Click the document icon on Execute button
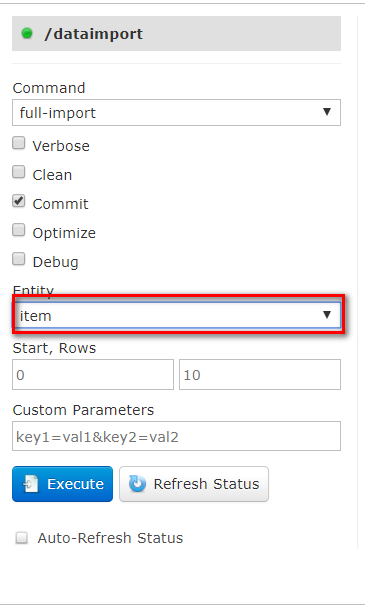Viewport: 365px width, 608px height. 31,484
